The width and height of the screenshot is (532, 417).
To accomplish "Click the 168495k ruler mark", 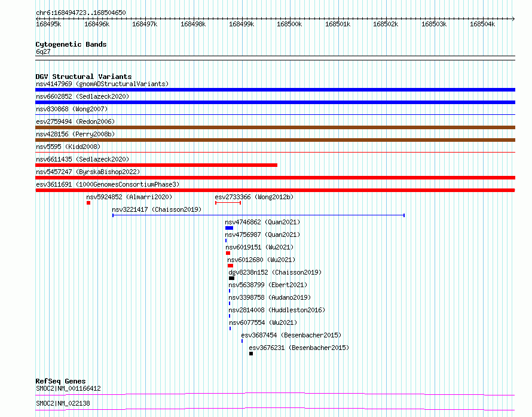I will (48, 24).
